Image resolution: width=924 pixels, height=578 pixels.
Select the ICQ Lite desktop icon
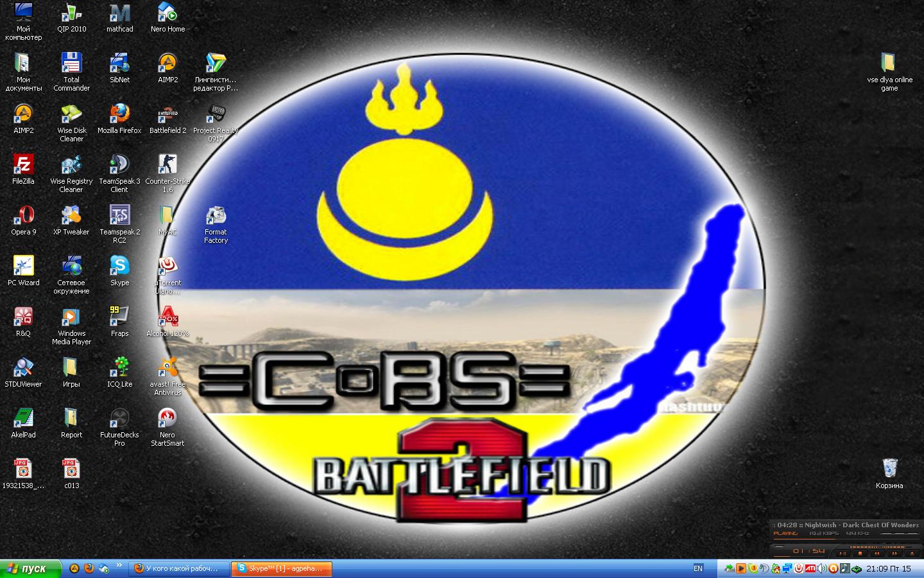pos(119,372)
